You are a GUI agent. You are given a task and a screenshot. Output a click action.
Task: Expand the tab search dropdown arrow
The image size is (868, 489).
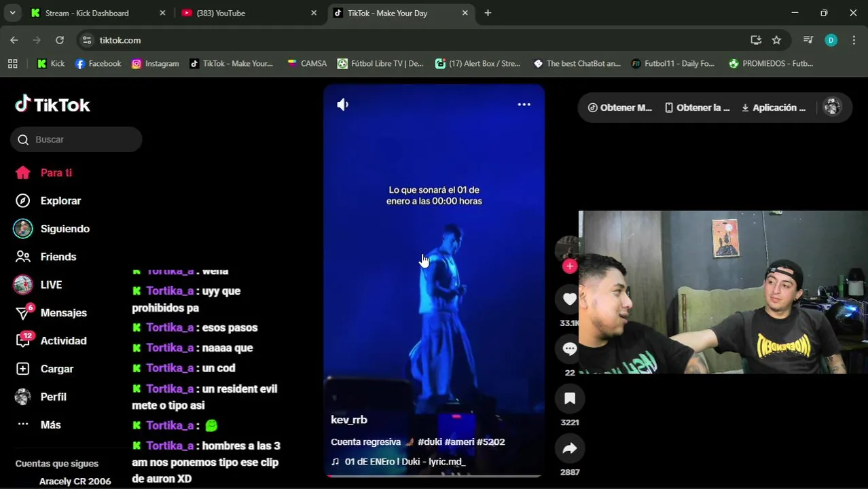[12, 13]
